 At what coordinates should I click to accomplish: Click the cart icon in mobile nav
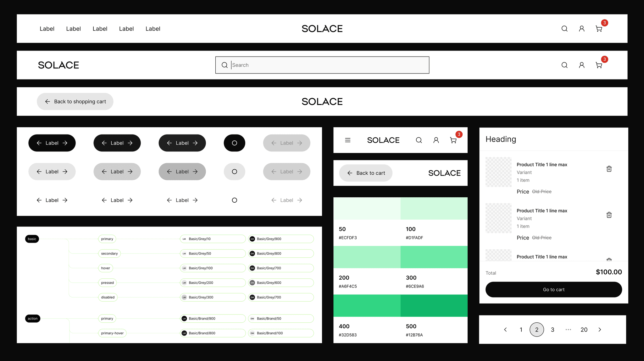pos(453,139)
